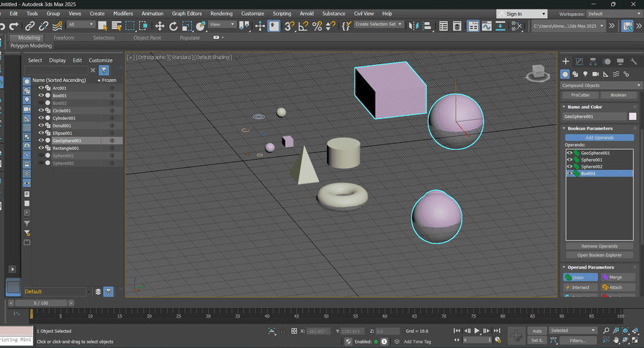This screenshot has width=644, height=348.
Task: Open the Display menu in Scene Explorer
Action: [57, 60]
